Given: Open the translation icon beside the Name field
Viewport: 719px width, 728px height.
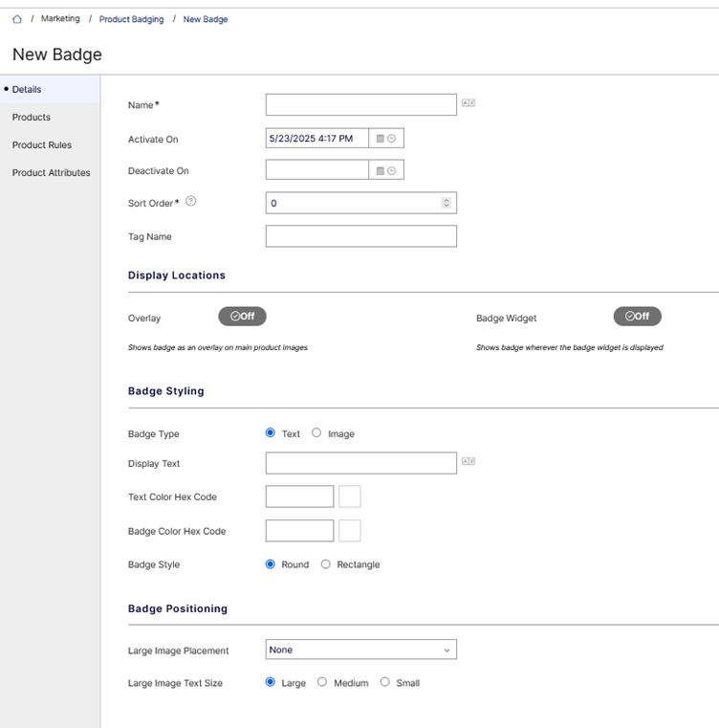Looking at the screenshot, I should tap(468, 103).
